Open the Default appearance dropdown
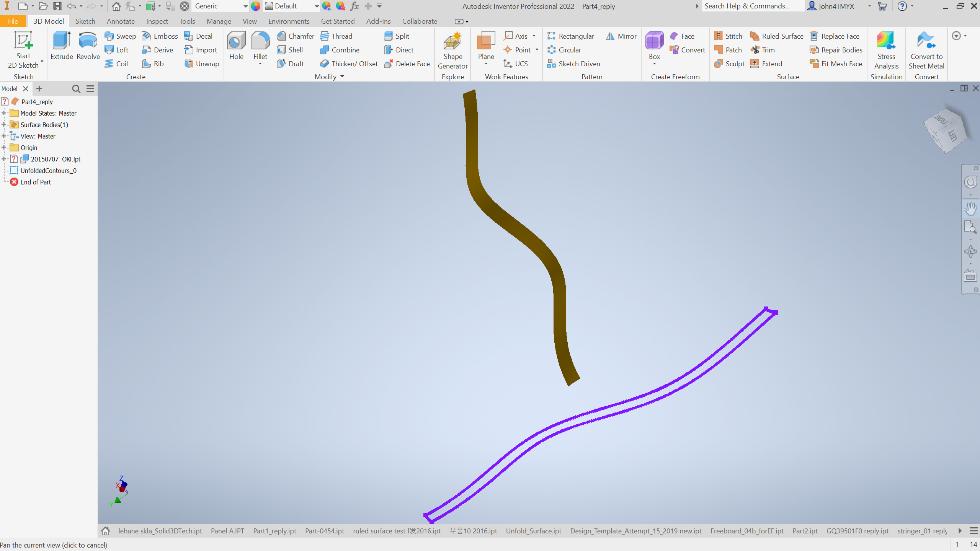The height and width of the screenshot is (551, 980). click(316, 6)
